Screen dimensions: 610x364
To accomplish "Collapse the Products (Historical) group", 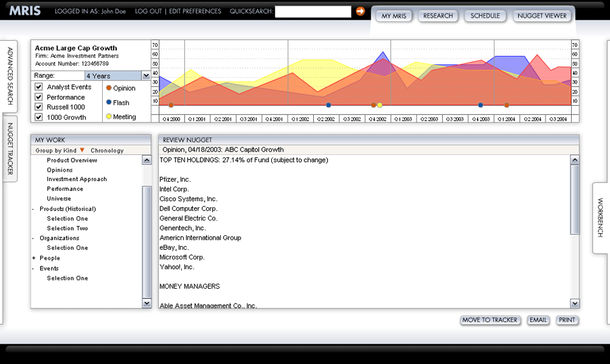I will 33,209.
